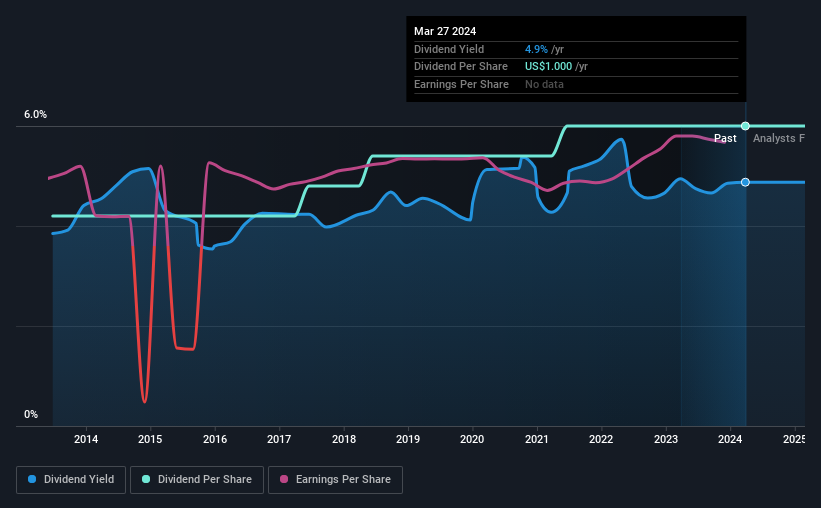
Task: Click the blue Dividend Yield legend dot
Action: tap(32, 479)
